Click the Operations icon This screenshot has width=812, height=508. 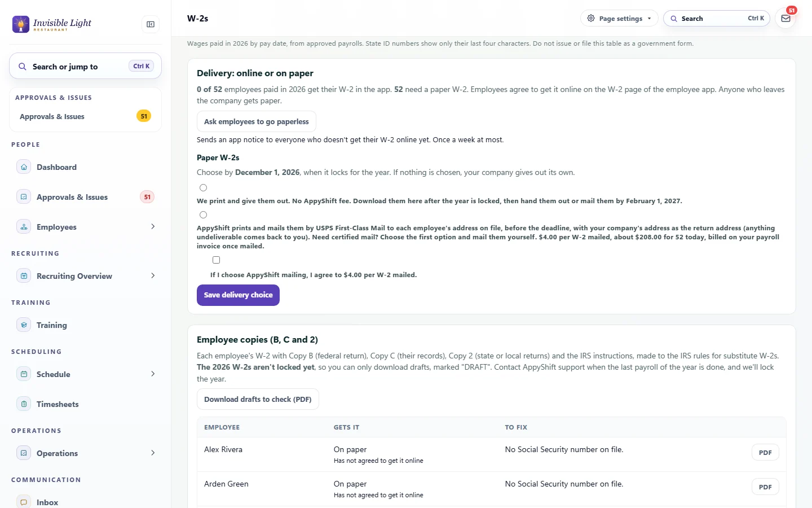tap(24, 453)
